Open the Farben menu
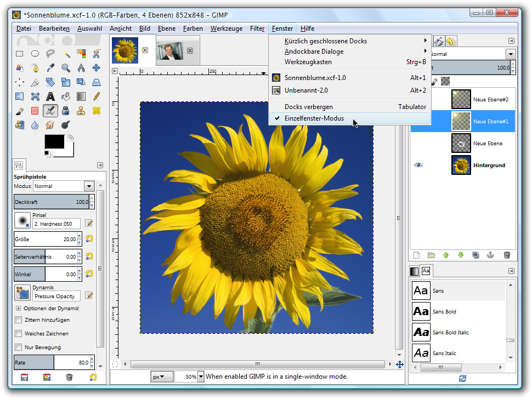This screenshot has width=532, height=399. point(193,29)
